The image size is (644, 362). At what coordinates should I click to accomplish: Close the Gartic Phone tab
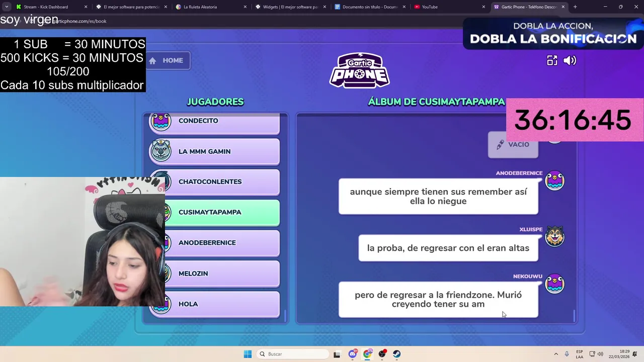[563, 7]
